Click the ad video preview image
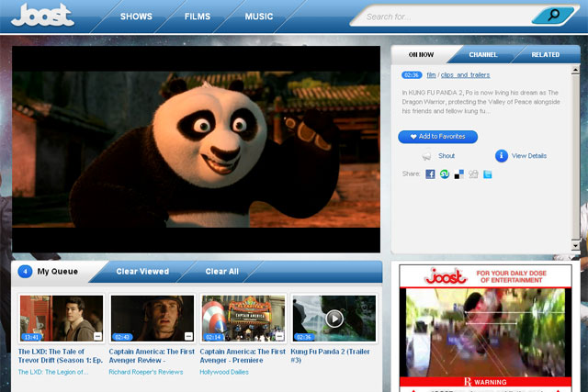Screen dimensions: 588x392 click(x=486, y=333)
